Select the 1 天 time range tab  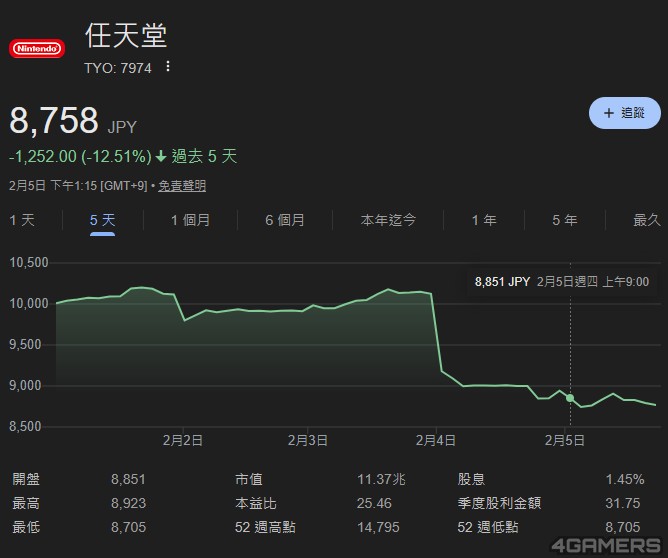tap(22, 220)
